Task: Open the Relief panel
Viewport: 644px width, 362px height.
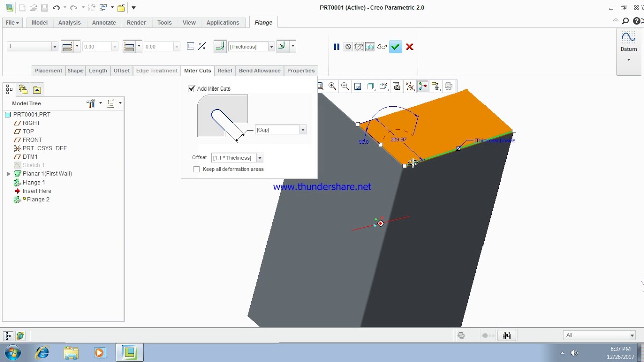Action: 225,71
